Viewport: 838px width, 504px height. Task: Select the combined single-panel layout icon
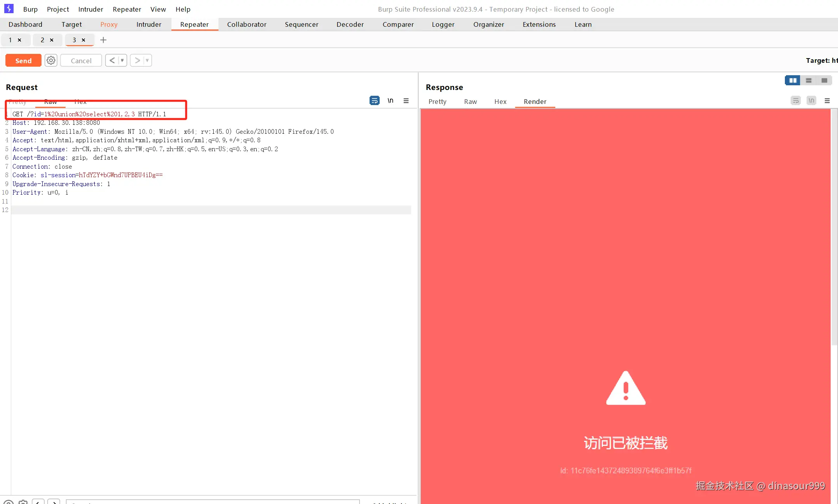coord(824,80)
